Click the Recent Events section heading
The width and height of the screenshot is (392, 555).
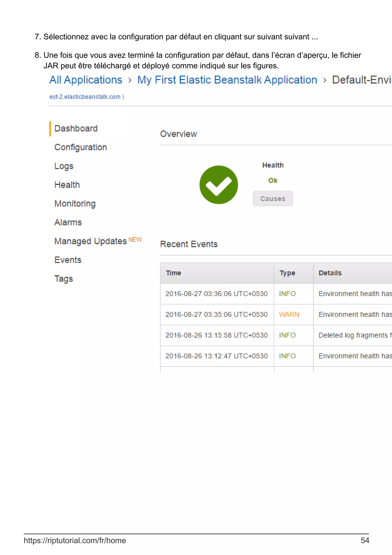point(189,244)
